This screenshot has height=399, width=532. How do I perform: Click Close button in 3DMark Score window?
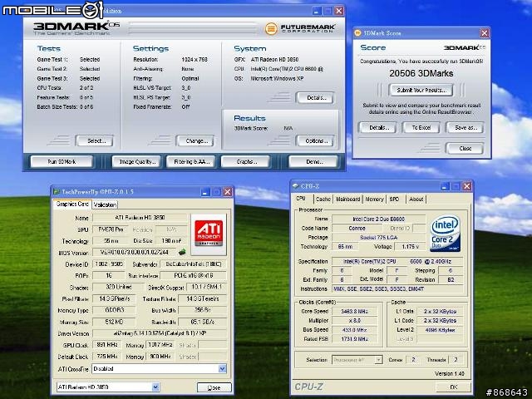tap(465, 149)
